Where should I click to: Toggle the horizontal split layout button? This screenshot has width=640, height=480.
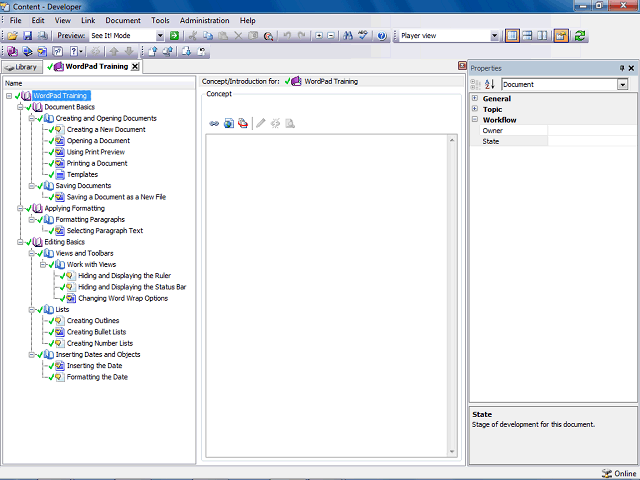click(x=527, y=36)
